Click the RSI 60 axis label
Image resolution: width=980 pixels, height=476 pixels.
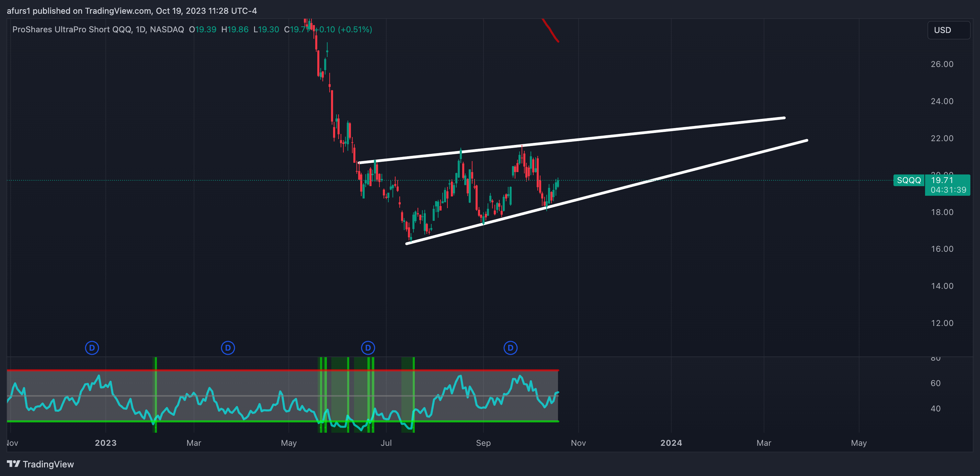click(935, 383)
